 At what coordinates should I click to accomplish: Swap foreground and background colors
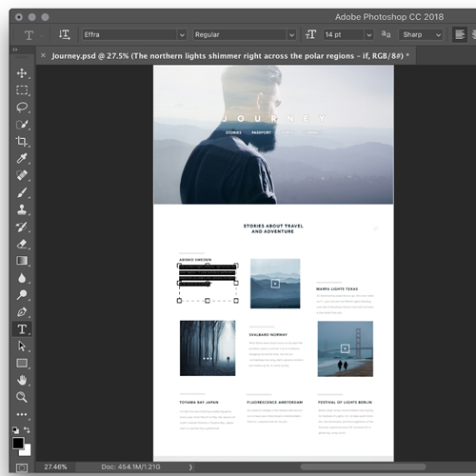[27, 430]
